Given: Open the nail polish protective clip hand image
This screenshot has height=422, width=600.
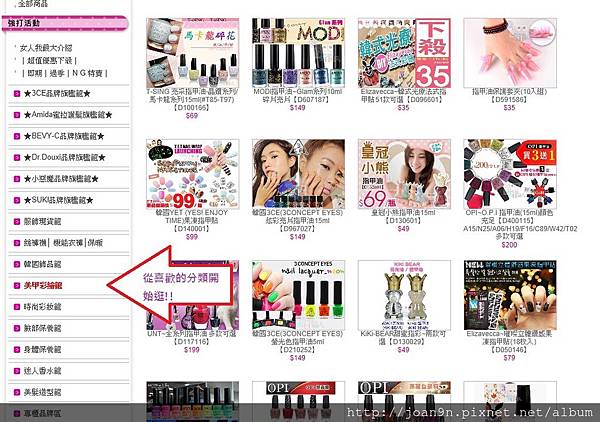Looking at the screenshot, I should coord(510,53).
